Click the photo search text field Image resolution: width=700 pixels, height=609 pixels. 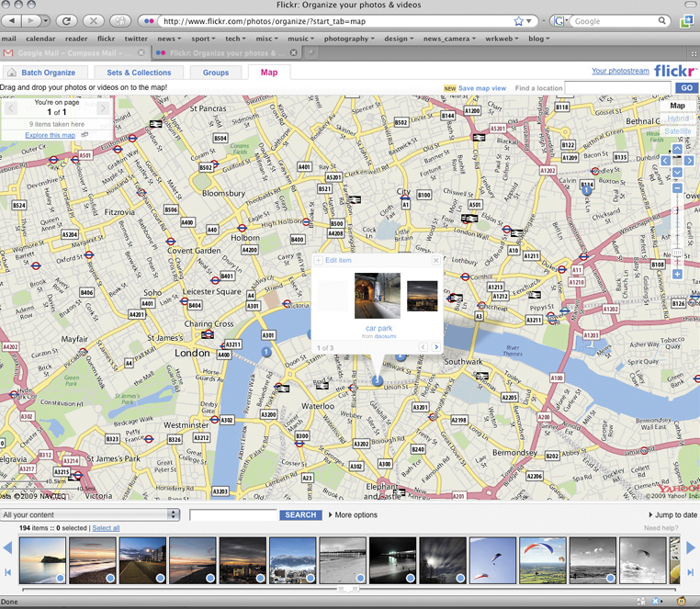tap(233, 514)
